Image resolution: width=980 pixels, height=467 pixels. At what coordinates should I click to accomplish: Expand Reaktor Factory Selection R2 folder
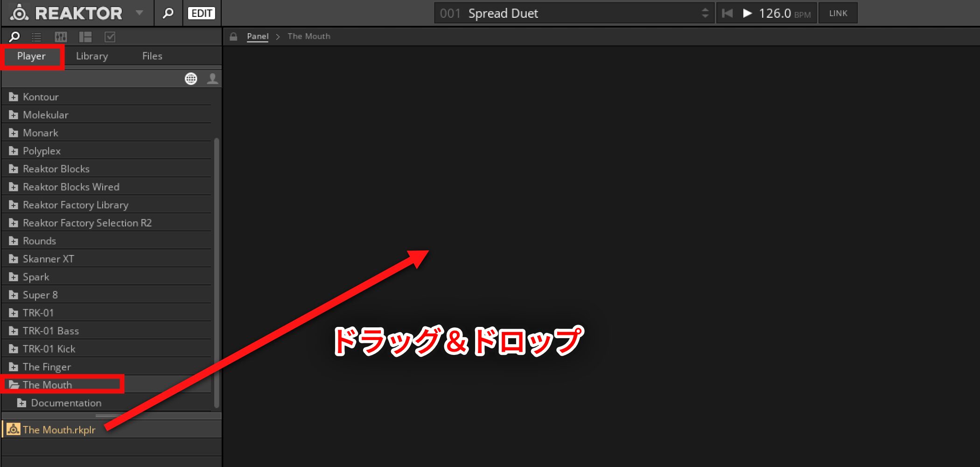pos(106,223)
